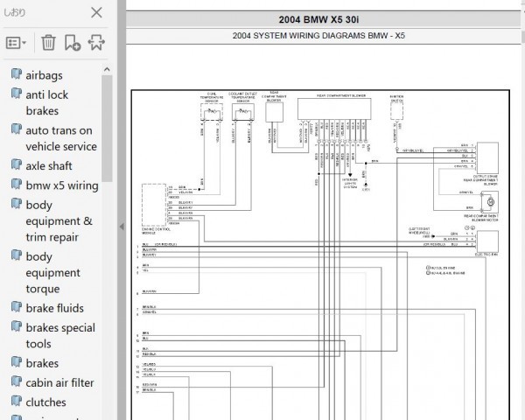This screenshot has height=420, width=525.
Task: Click the airbags bookmark ribbon icon
Action: [x=17, y=73]
